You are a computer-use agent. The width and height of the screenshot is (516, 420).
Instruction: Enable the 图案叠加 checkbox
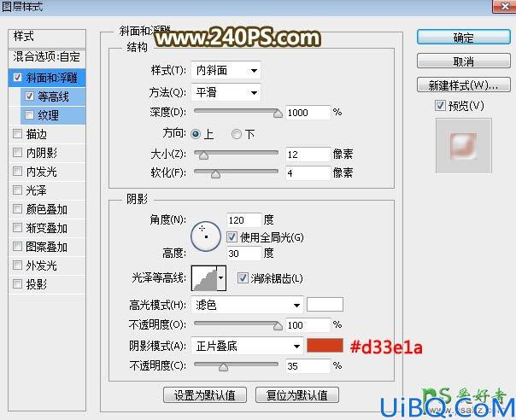coord(17,247)
